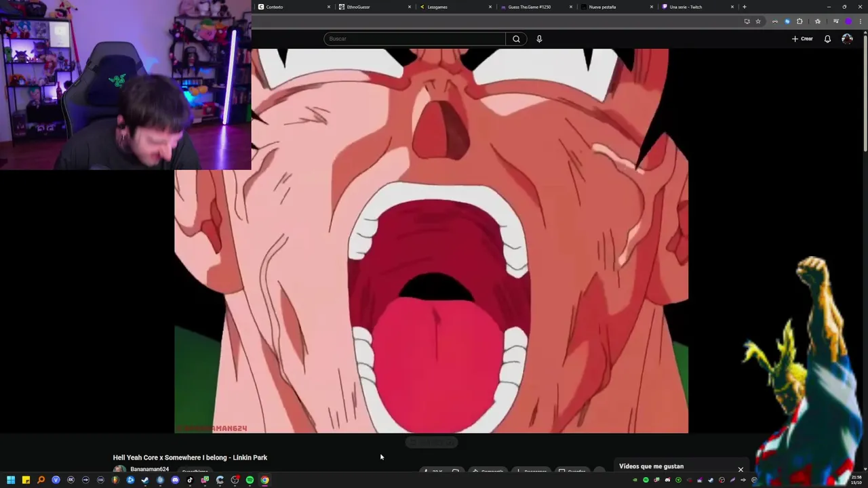Close the Contexto tab

click(329, 7)
